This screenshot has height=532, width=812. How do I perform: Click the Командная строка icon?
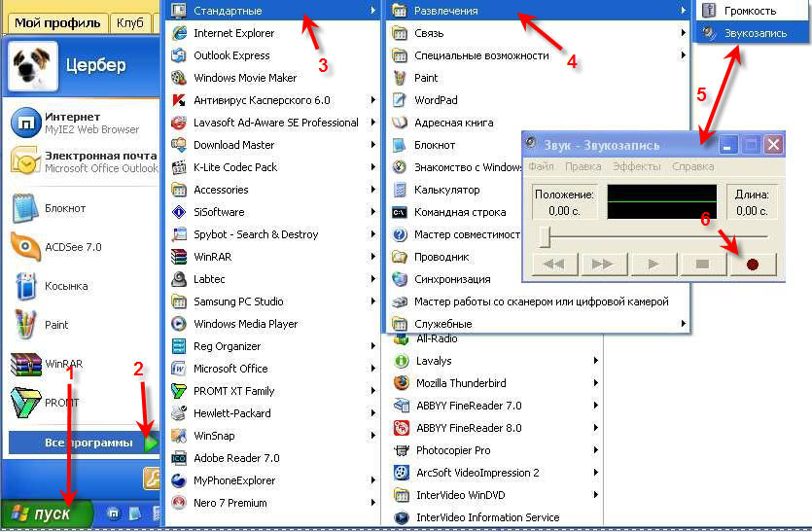[x=400, y=212]
